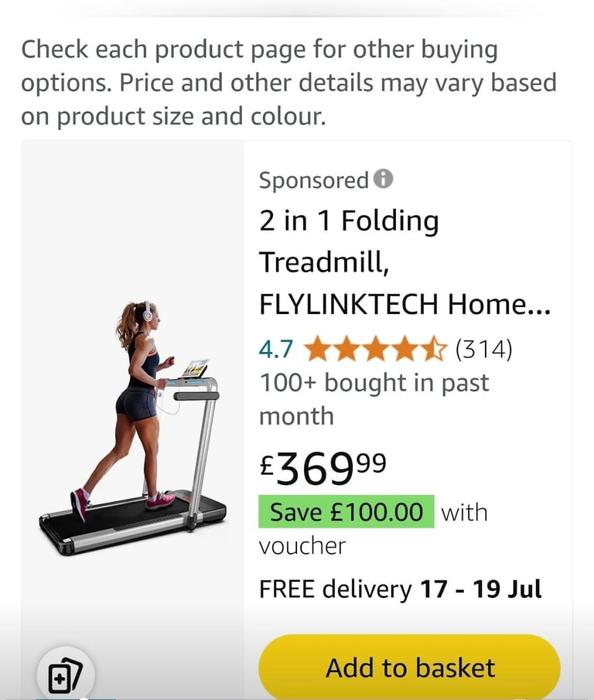The image size is (594, 700).
Task: Tap the Save £100.00 voucher badge
Action: (x=346, y=511)
